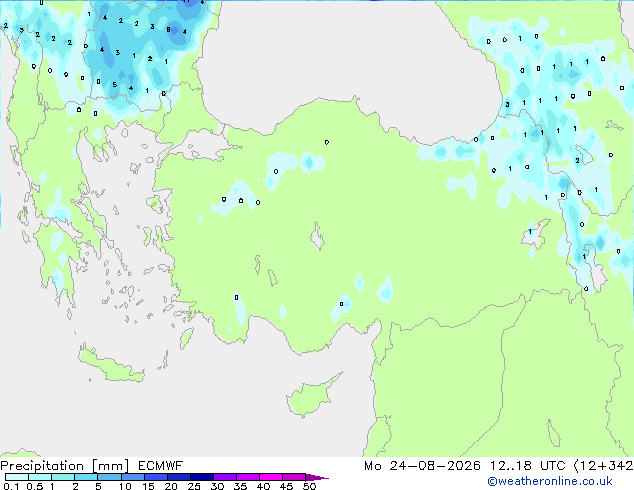
Task: Pick the 15–20 mm legend color box
Action: 156,477
